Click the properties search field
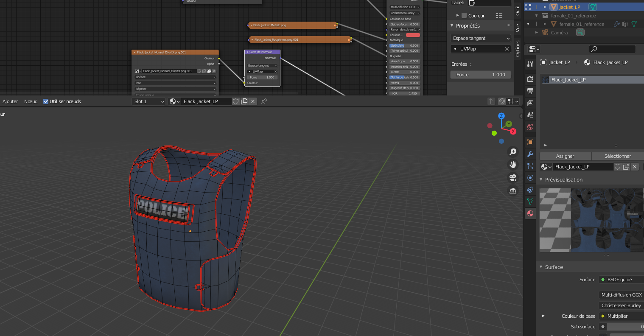This screenshot has width=644, height=336. [x=612, y=49]
